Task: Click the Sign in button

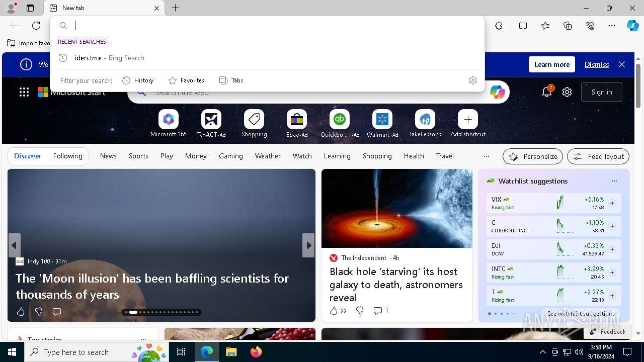Action: [602, 92]
